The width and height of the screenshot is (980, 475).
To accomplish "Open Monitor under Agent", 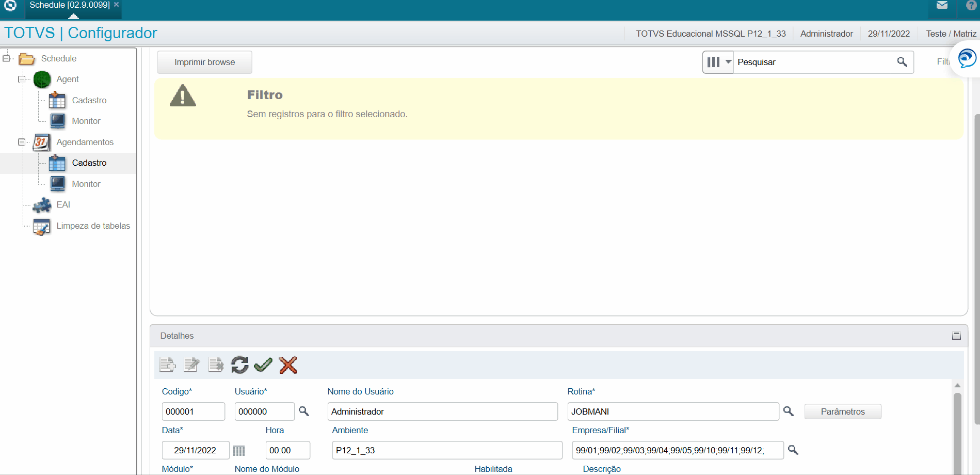I will 86,121.
